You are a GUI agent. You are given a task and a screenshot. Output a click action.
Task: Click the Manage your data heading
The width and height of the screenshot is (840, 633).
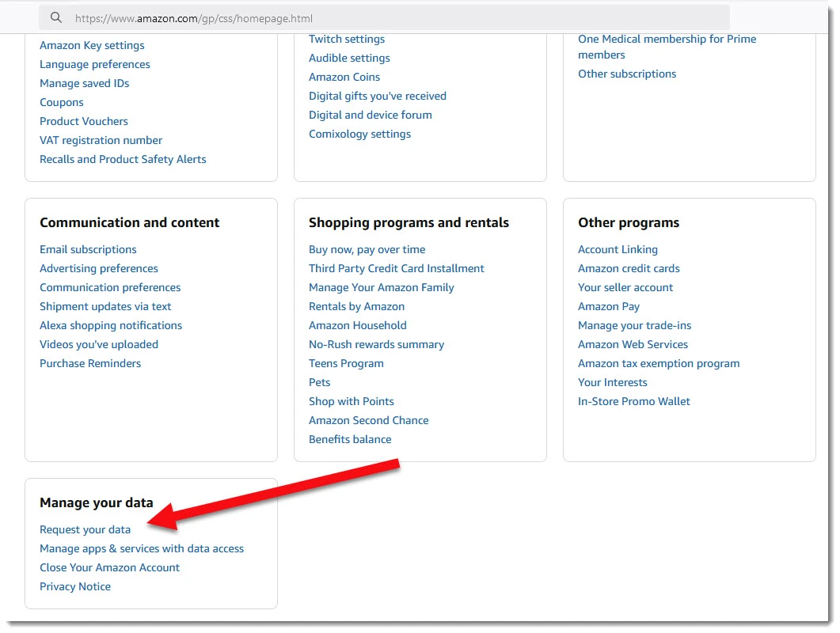click(x=97, y=503)
